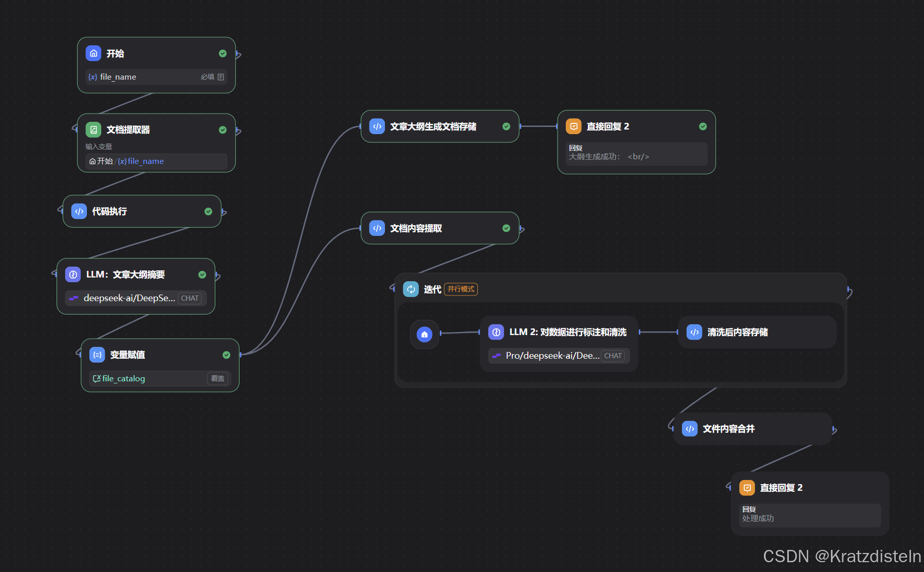Click the output connector handle of 变量赋值
924x572 pixels.
[241, 355]
